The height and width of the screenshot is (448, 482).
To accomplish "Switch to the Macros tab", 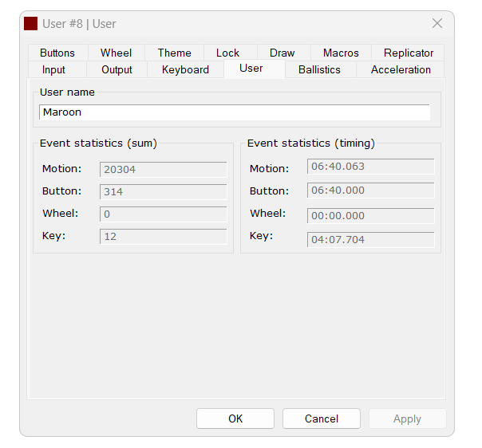I will tap(341, 53).
